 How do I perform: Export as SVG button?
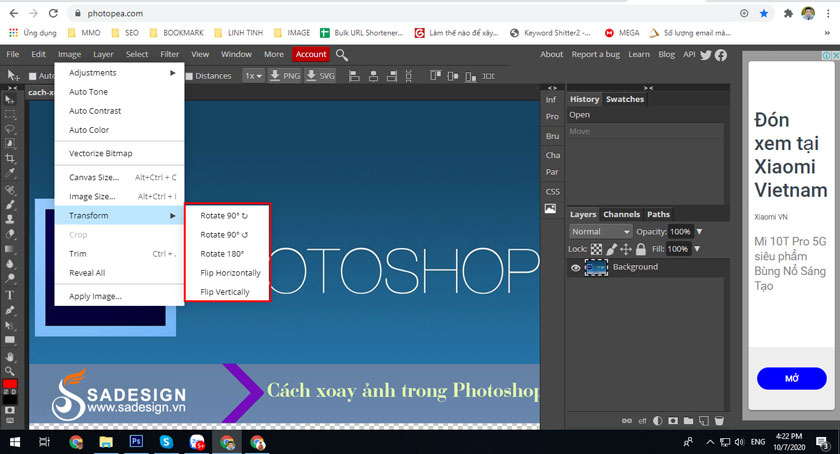(x=320, y=76)
